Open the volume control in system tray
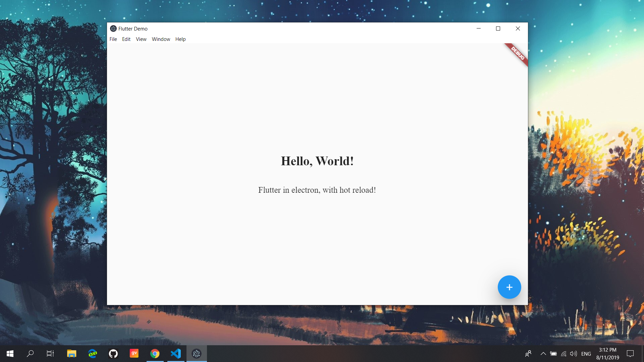The image size is (644, 362). click(x=573, y=354)
